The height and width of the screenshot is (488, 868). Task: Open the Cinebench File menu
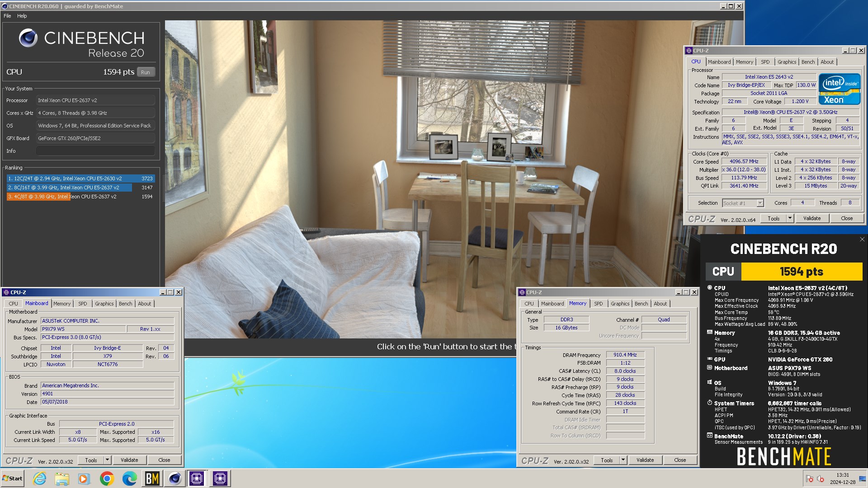click(7, 16)
